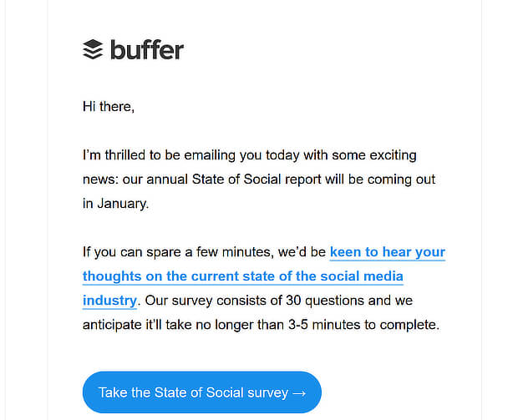Click the arrow on the survey button

pyautogui.click(x=299, y=393)
